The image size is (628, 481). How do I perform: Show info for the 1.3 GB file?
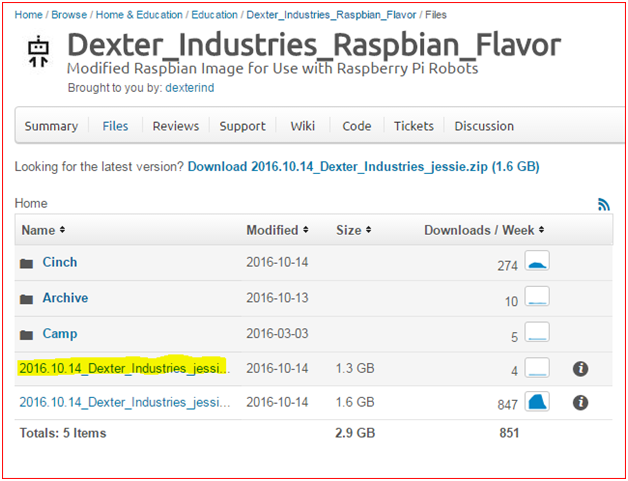click(x=580, y=368)
